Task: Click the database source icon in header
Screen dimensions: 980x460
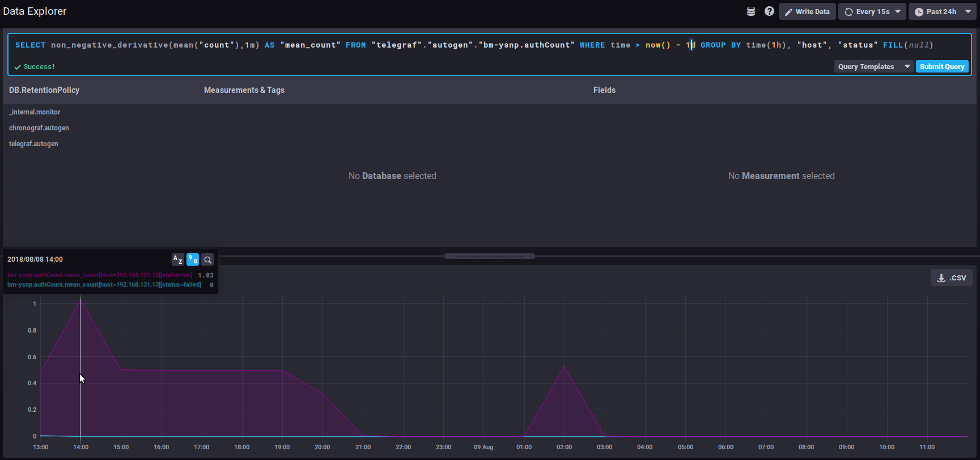Action: [x=751, y=11]
